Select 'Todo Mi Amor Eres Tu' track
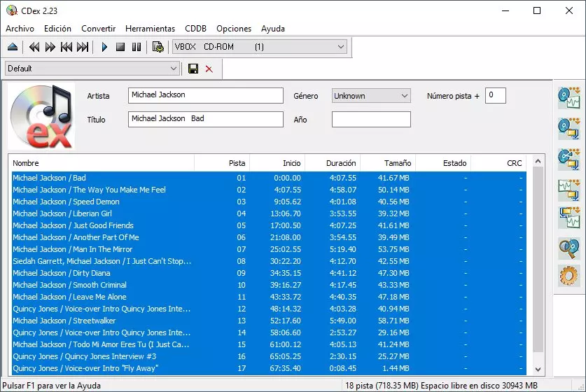This screenshot has height=392, width=586. click(269, 344)
